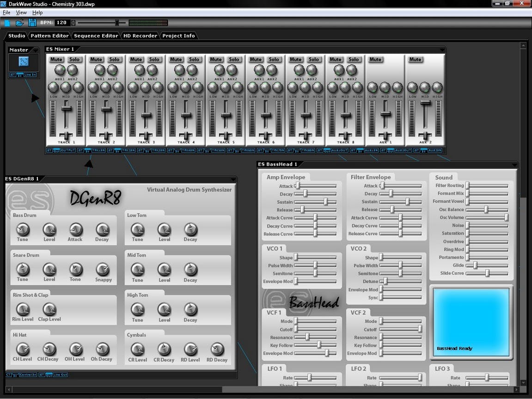Open the ES Mixer 1 dropdown arrow
The height and width of the screenshot is (399, 532).
click(442, 49)
